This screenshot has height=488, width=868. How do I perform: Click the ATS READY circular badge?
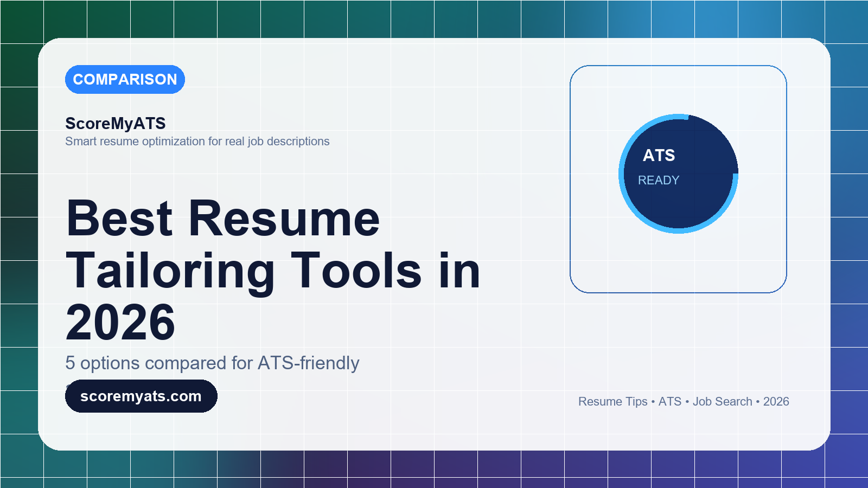(679, 174)
